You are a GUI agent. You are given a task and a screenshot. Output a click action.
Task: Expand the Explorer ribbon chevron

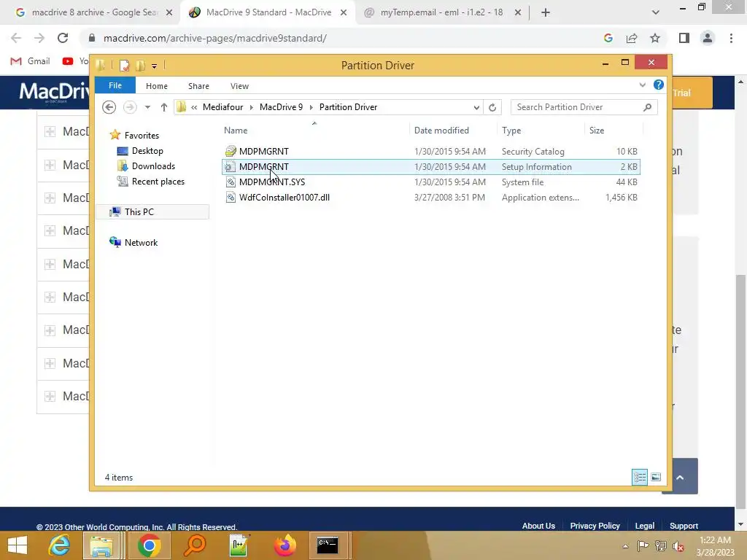(642, 85)
